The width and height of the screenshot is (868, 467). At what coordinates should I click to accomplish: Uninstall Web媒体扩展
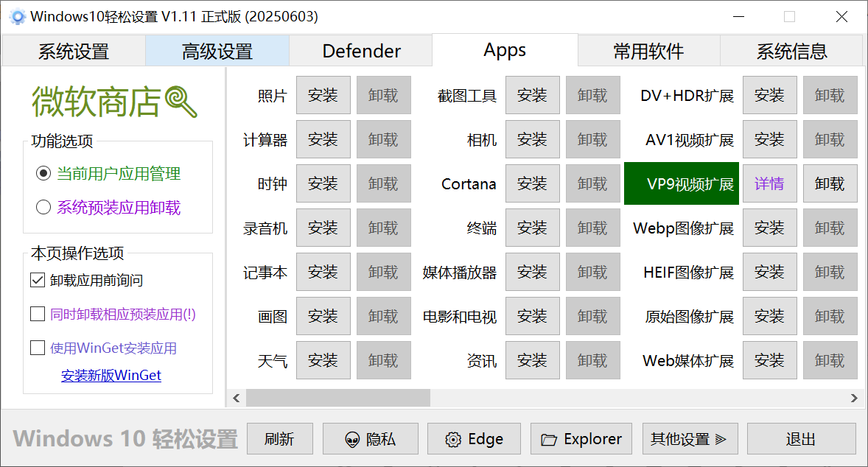click(830, 361)
